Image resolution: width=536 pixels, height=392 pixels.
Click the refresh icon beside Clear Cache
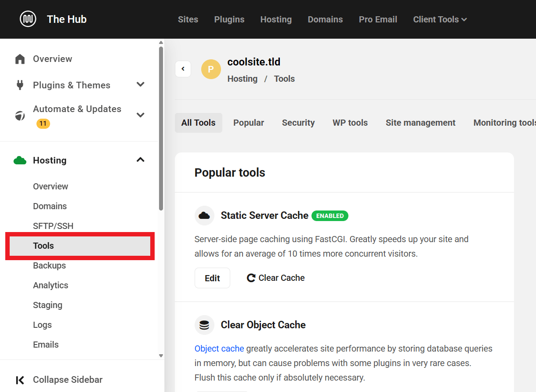click(x=251, y=278)
